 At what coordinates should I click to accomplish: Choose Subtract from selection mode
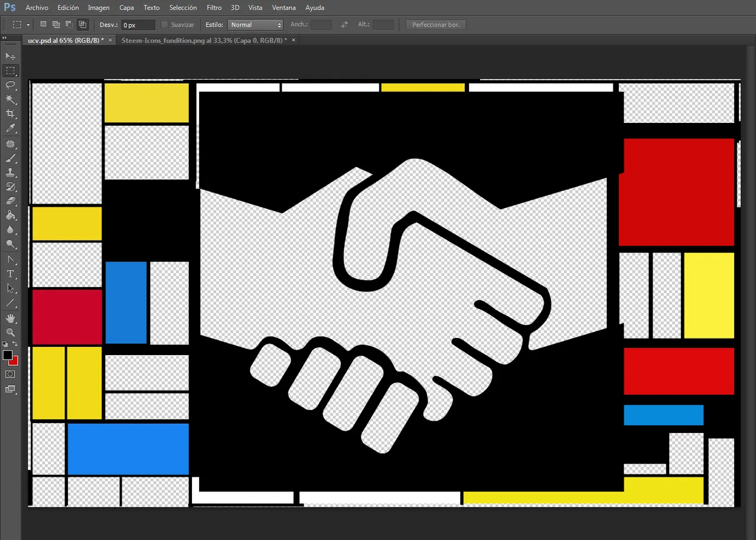[x=69, y=24]
